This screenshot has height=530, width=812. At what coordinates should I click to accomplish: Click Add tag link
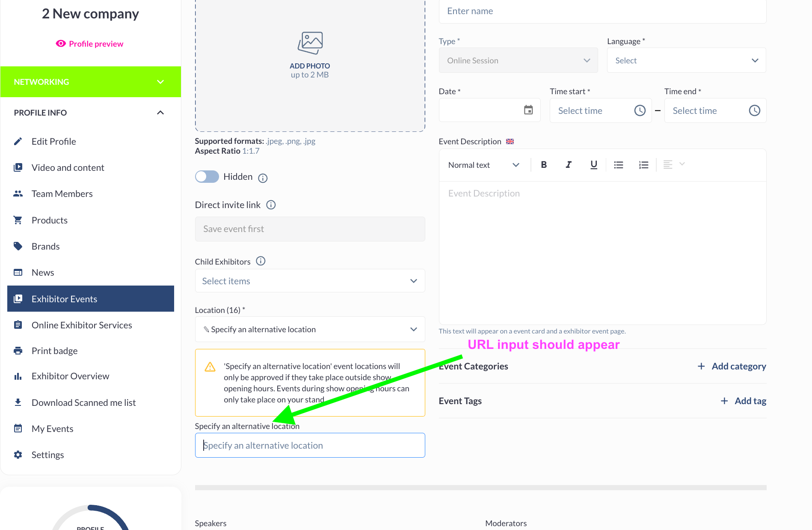[750, 401]
